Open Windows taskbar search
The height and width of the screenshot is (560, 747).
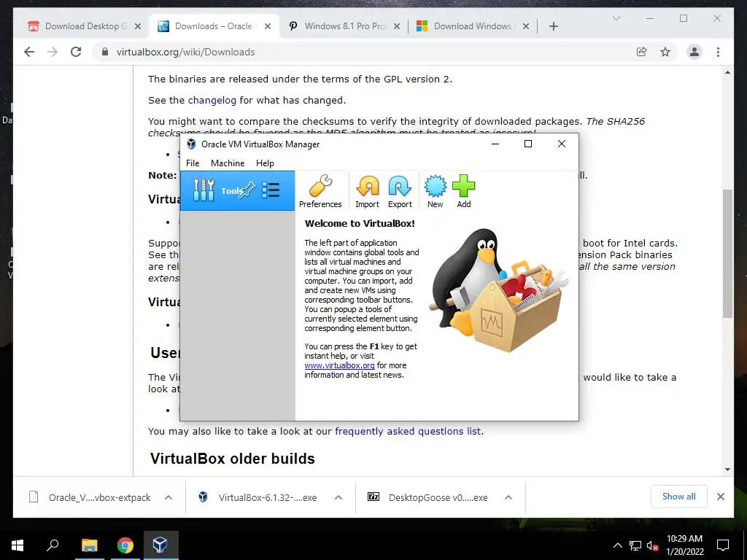point(53,545)
